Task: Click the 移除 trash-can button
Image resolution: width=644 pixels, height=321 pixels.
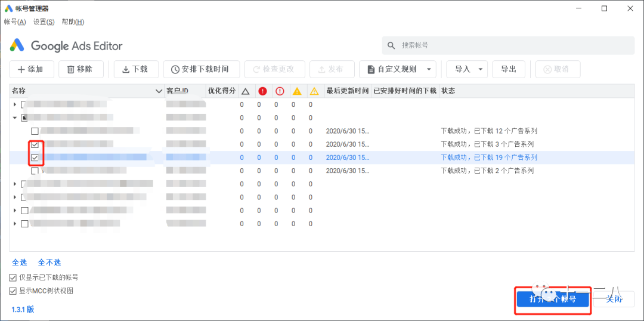Action: coord(80,69)
